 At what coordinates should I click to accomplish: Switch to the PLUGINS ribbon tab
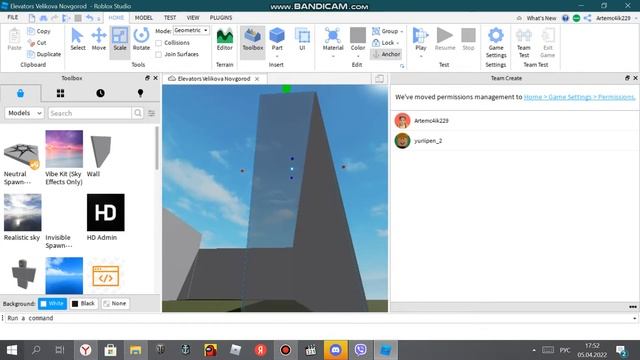[221, 18]
